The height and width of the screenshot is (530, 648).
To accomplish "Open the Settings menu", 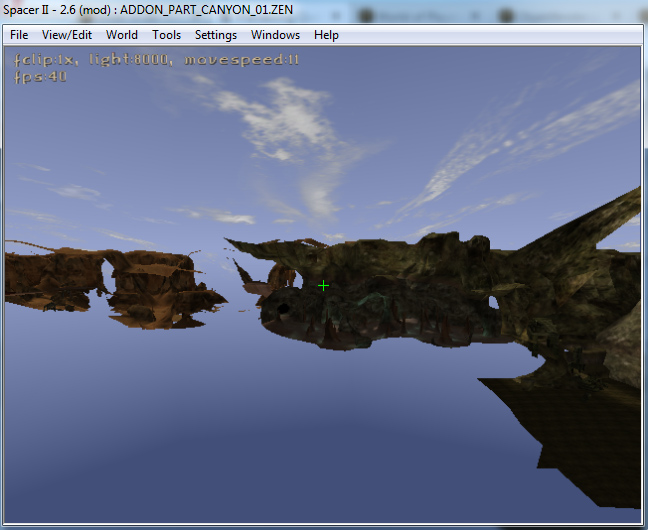I will [216, 35].
